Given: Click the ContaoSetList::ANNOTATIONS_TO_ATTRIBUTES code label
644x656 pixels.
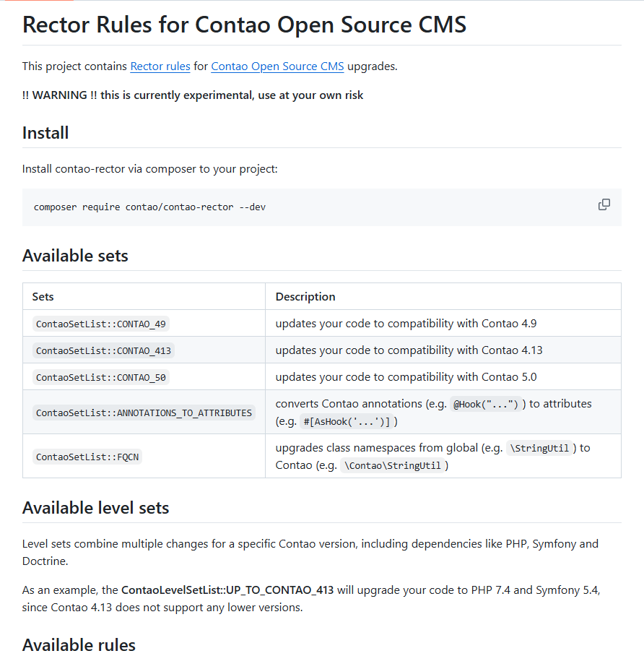Looking at the screenshot, I should (x=144, y=413).
